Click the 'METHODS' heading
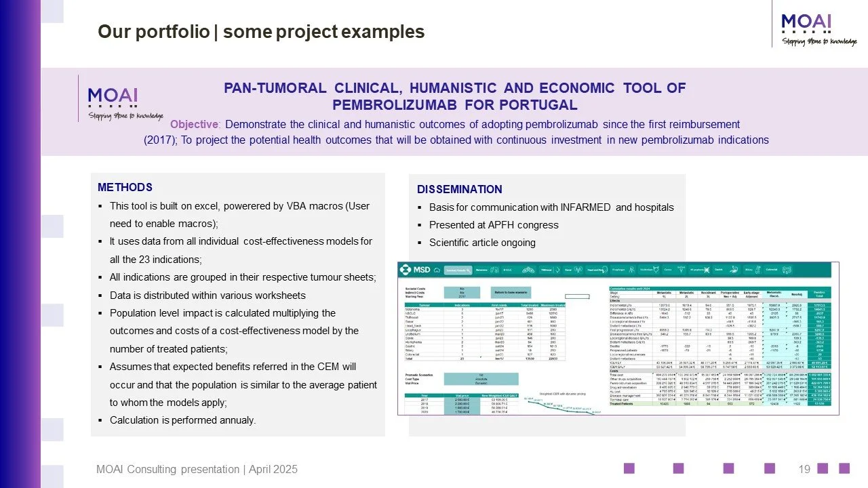Screen dimensions: 868x488 [x=125, y=188]
